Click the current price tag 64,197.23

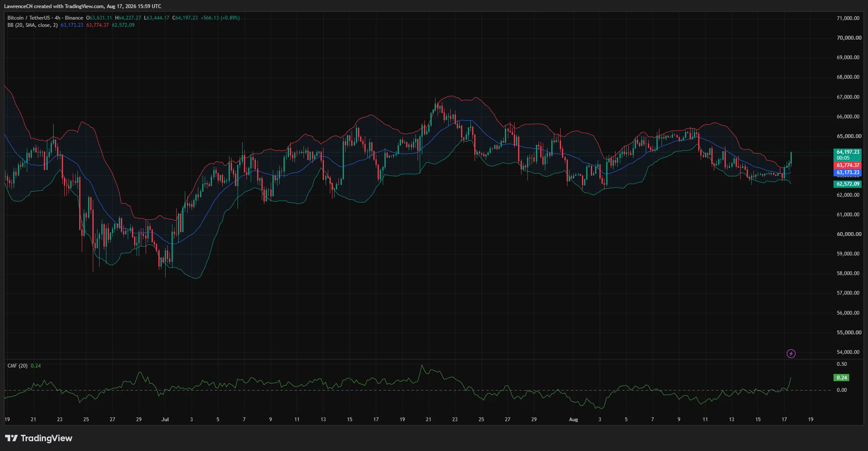point(848,152)
